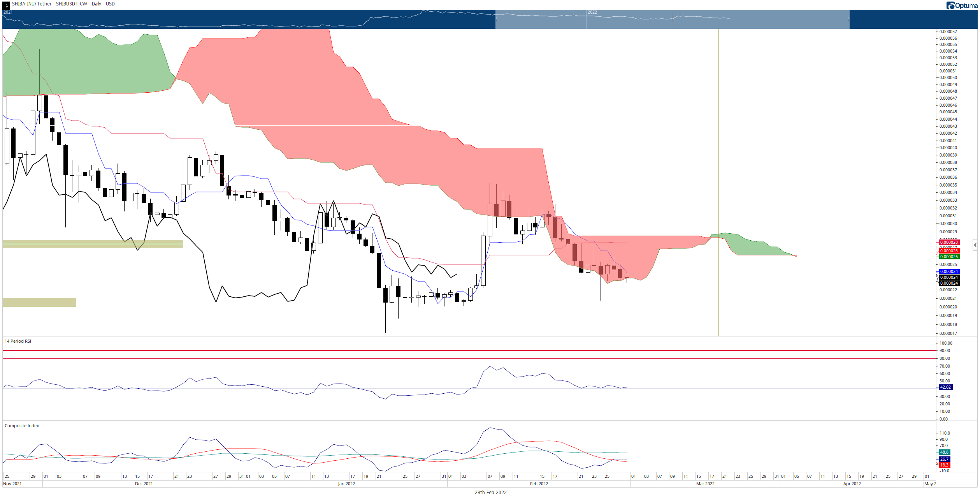
Task: Click the 2022 marker in the overview bar
Action: coord(592,12)
